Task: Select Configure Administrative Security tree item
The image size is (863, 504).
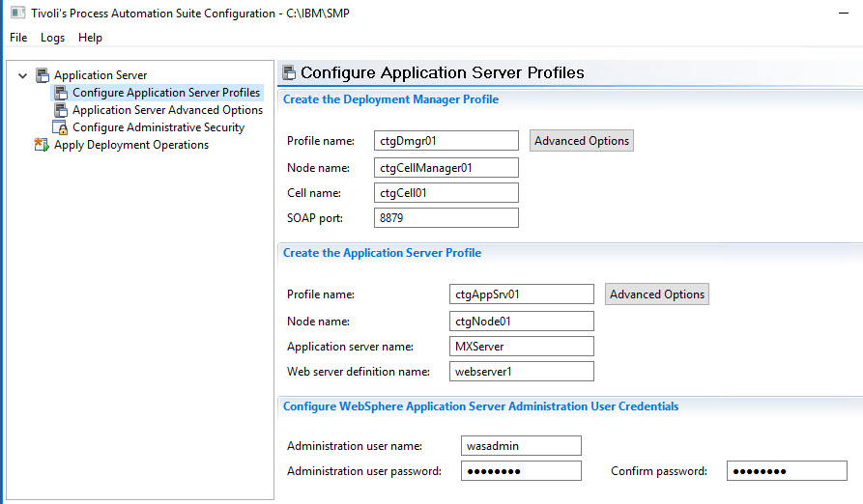Action: coord(158,127)
